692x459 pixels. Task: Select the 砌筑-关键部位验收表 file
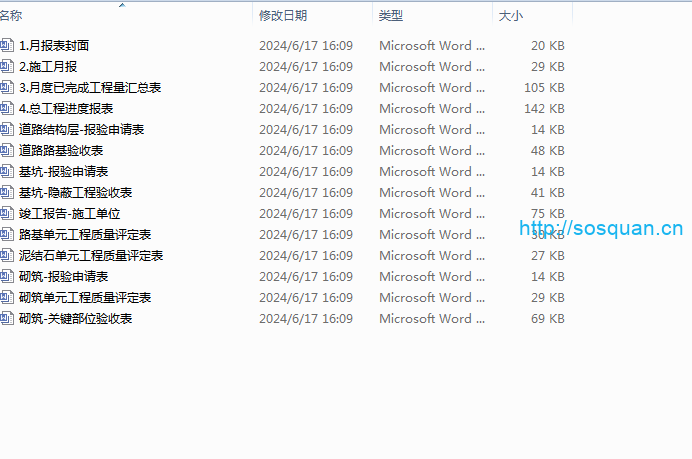75,318
